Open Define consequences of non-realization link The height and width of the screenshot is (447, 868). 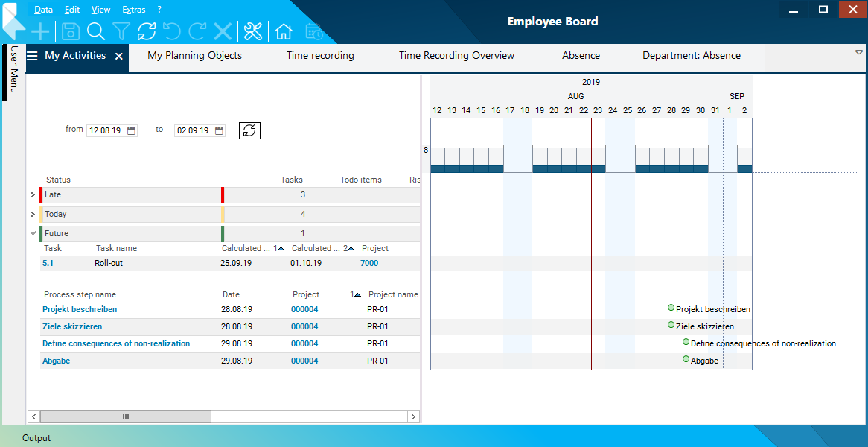click(x=116, y=343)
